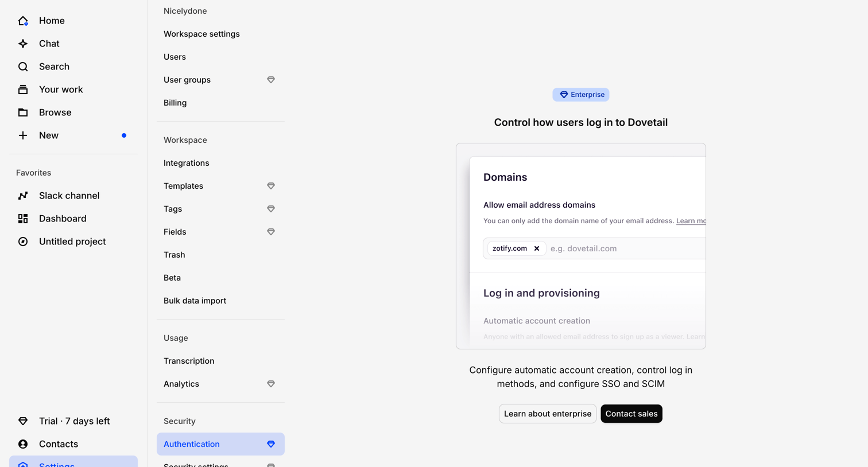Open Workspace settings
868x467 pixels.
220,34
